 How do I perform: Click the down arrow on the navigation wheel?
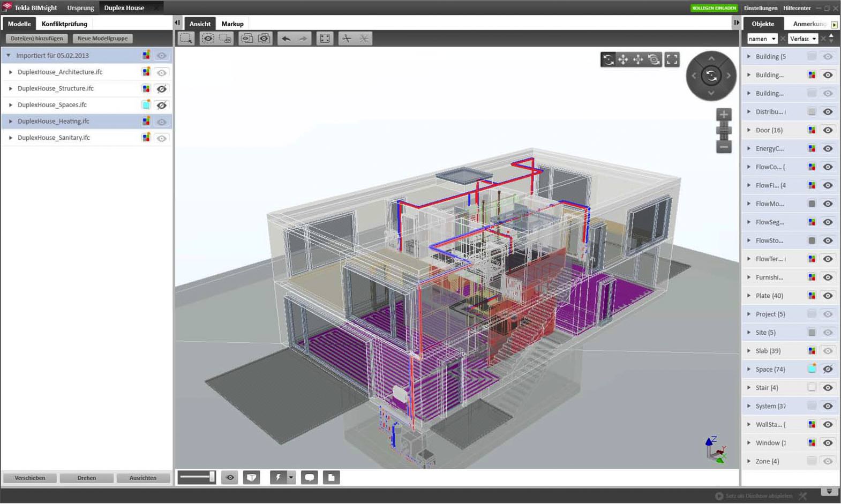(x=711, y=93)
